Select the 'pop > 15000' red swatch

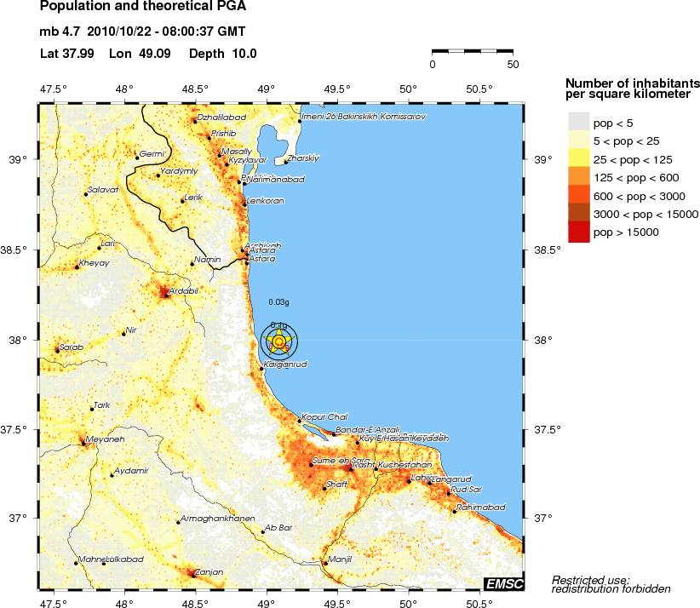point(578,232)
